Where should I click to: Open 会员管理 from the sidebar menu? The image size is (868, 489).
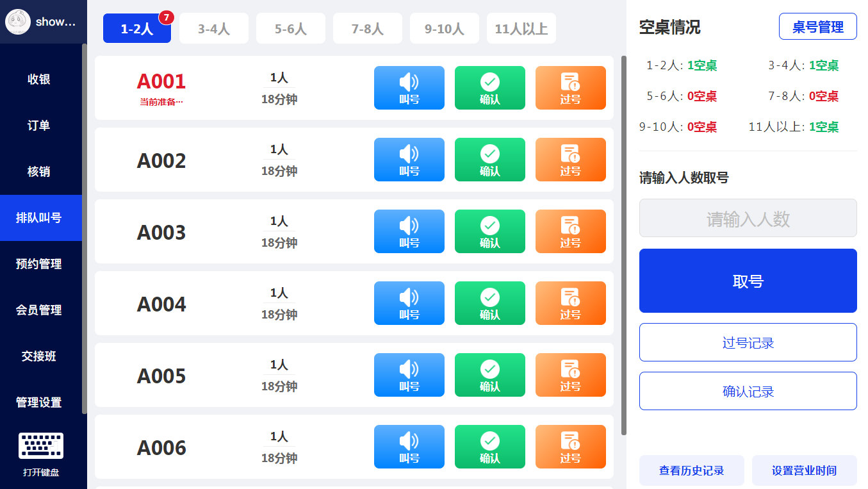click(x=39, y=310)
